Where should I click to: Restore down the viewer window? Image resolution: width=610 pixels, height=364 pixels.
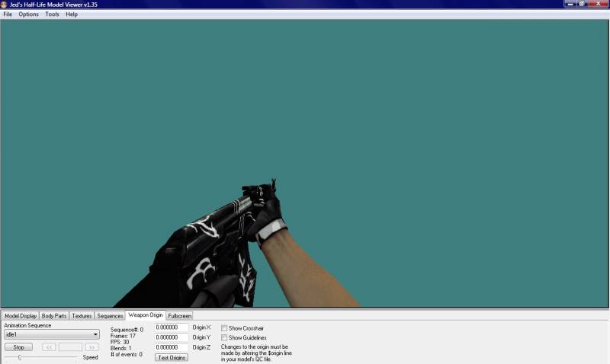point(582,4)
